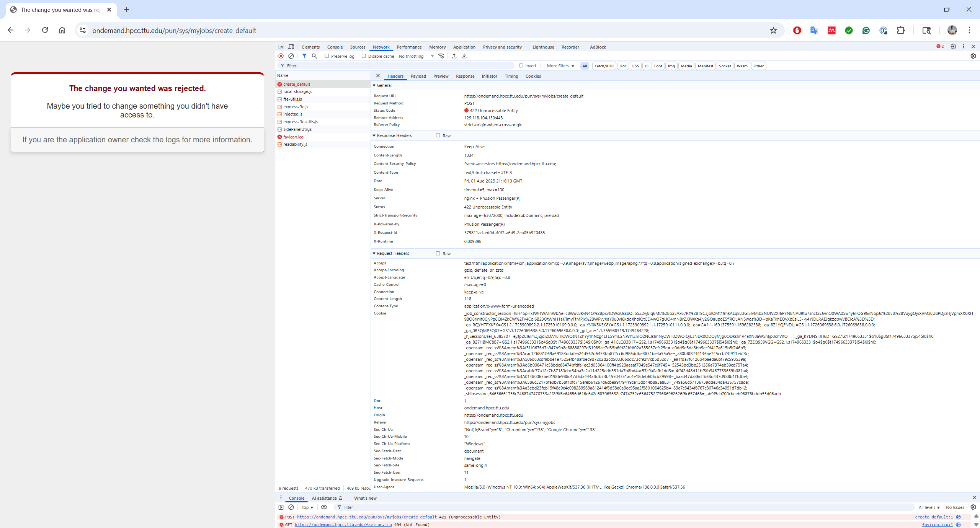Filter requests by Fetch/XHR type
The image size is (980, 528).
coord(604,66)
